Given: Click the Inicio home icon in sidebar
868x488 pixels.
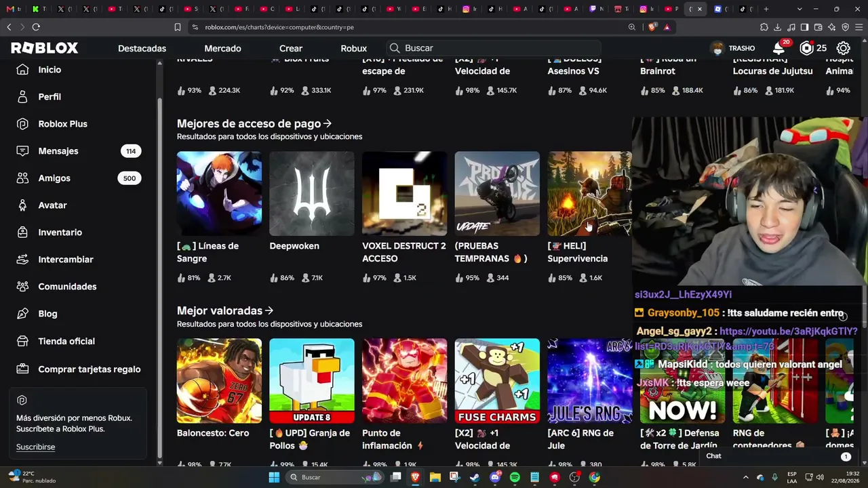Looking at the screenshot, I should click(x=22, y=70).
